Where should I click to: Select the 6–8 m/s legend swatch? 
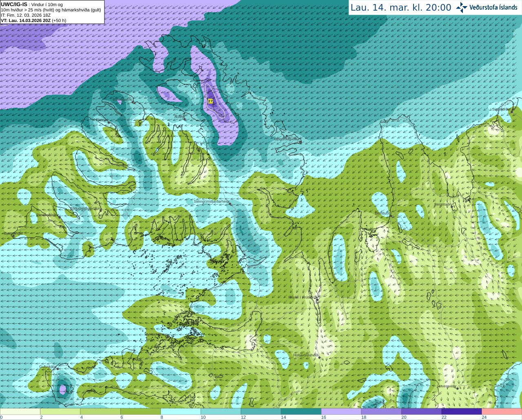(x=141, y=411)
